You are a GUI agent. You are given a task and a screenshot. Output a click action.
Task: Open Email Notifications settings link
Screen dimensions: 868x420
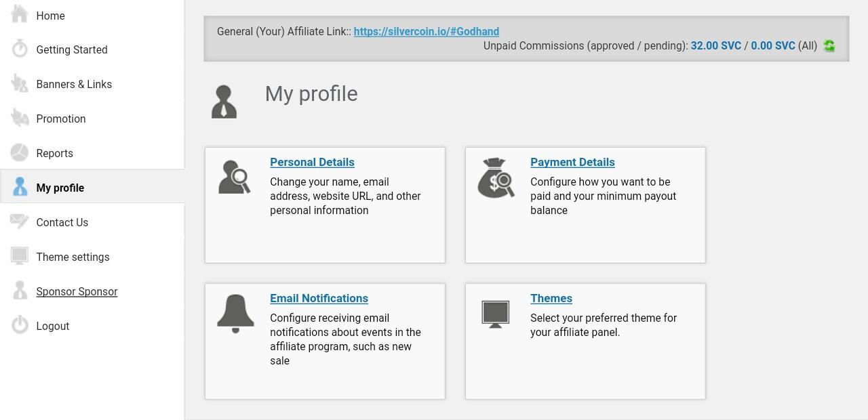319,298
